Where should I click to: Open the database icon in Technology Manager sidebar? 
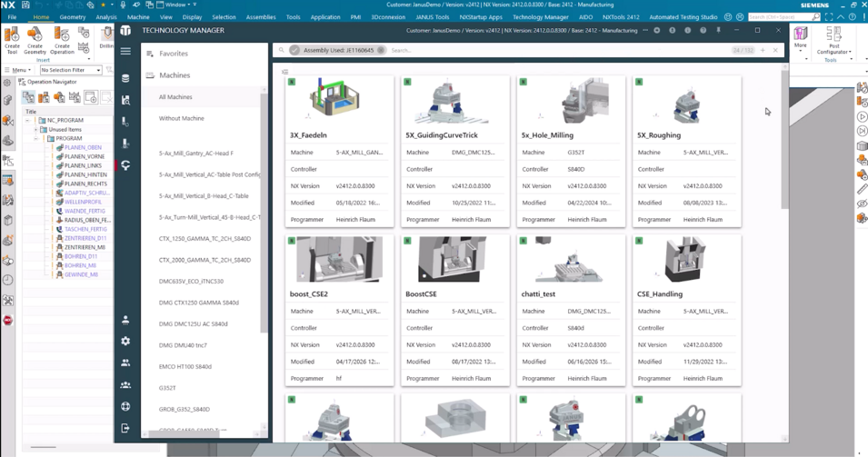[125, 78]
